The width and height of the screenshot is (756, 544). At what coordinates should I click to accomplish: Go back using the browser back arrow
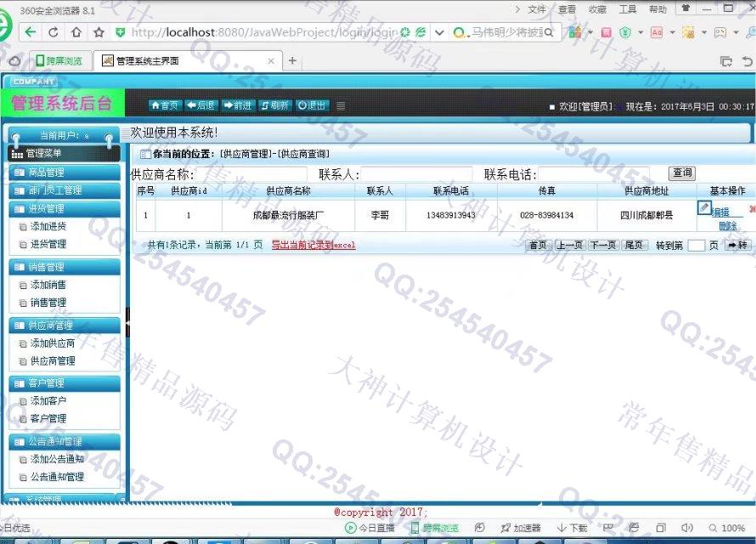click(31, 32)
